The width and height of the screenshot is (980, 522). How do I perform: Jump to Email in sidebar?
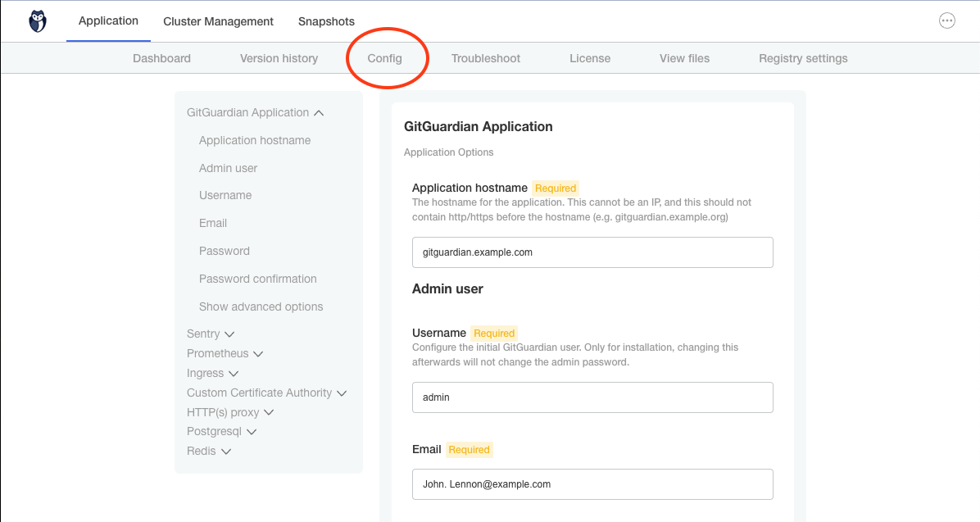tap(213, 223)
